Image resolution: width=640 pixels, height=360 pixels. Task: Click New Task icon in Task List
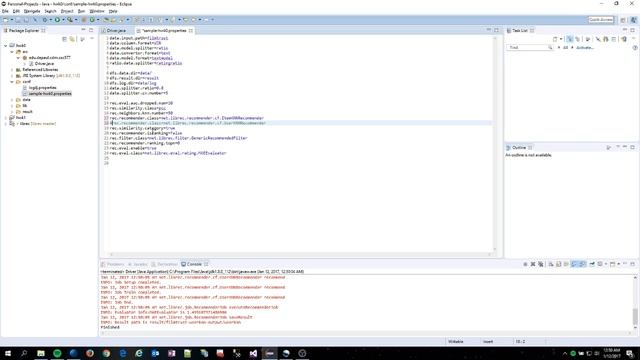pos(555,39)
